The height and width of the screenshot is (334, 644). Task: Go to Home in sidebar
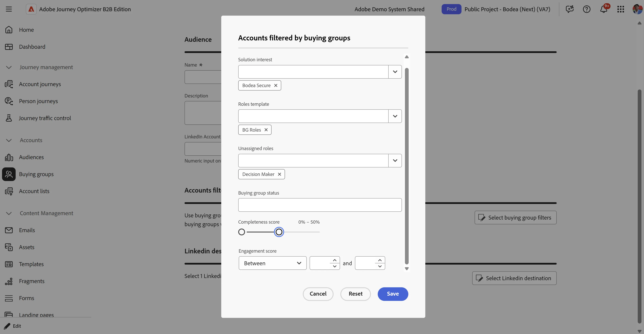(x=26, y=30)
